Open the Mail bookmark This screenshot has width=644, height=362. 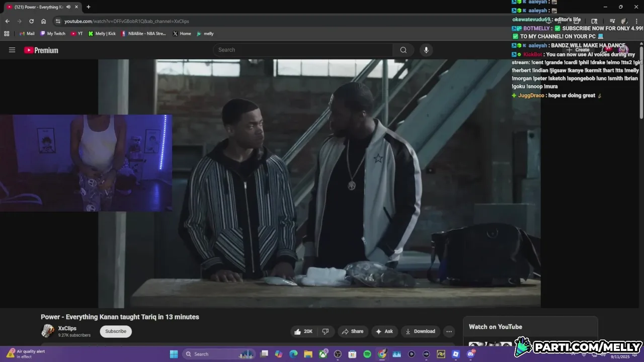27,34
